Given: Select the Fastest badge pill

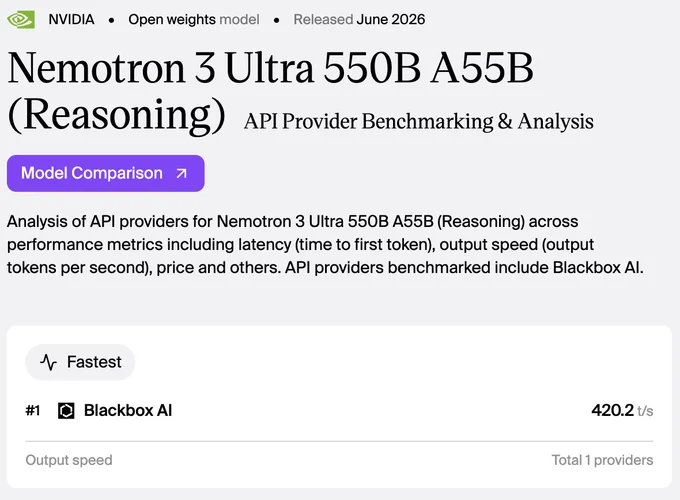Looking at the screenshot, I should [x=80, y=362].
